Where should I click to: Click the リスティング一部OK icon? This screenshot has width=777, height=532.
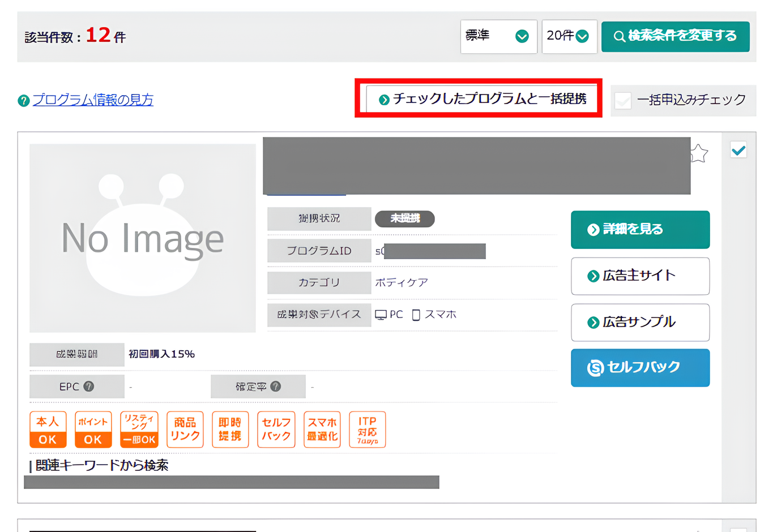[139, 430]
